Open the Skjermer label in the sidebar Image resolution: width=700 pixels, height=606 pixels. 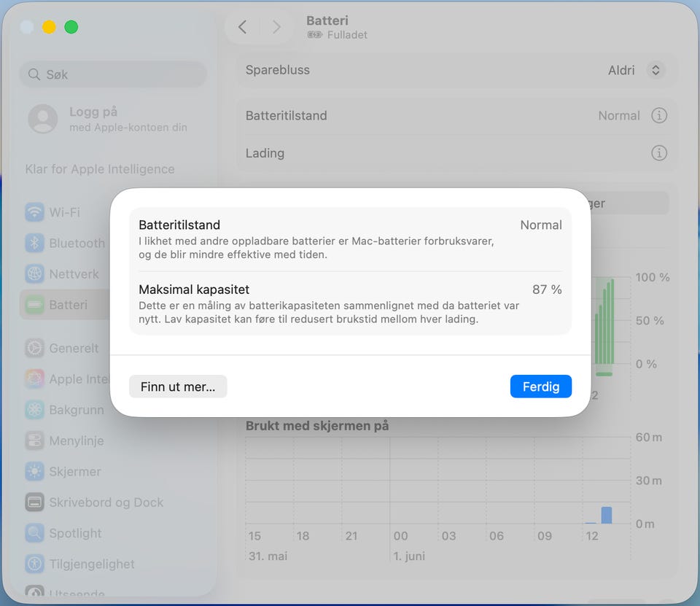tap(75, 472)
